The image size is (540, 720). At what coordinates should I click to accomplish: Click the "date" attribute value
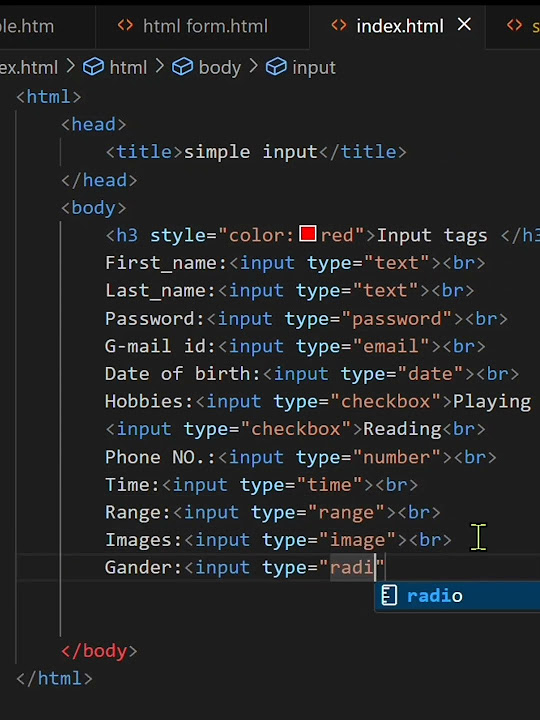pyautogui.click(x=431, y=374)
